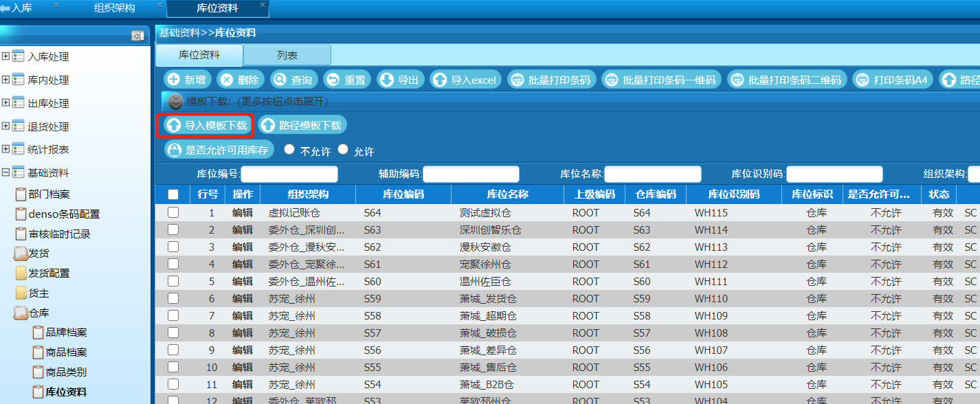This screenshot has height=404, width=980.
Task: Open 审核临时记录 in sidebar
Action: tap(59, 234)
